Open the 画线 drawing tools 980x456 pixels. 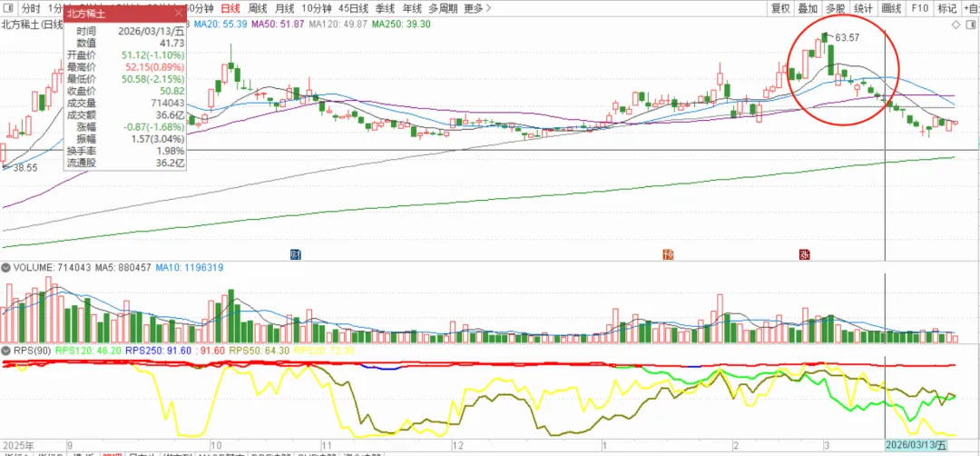891,8
